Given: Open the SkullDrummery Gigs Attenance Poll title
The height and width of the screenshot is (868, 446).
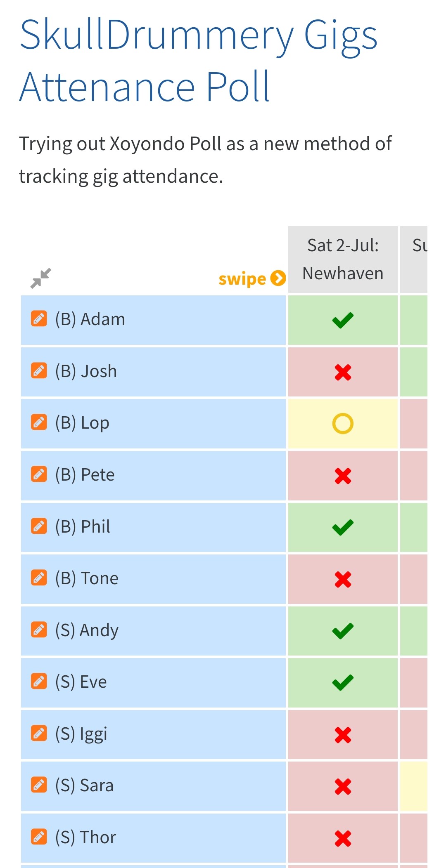Looking at the screenshot, I should 198,60.
